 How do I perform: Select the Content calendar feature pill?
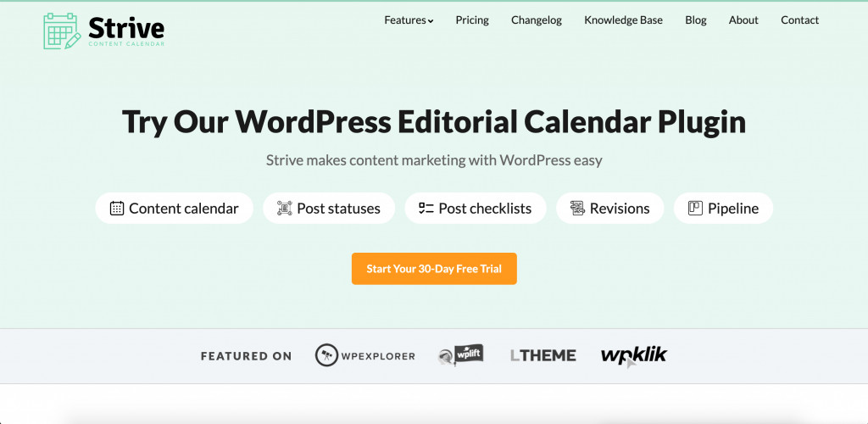point(175,208)
